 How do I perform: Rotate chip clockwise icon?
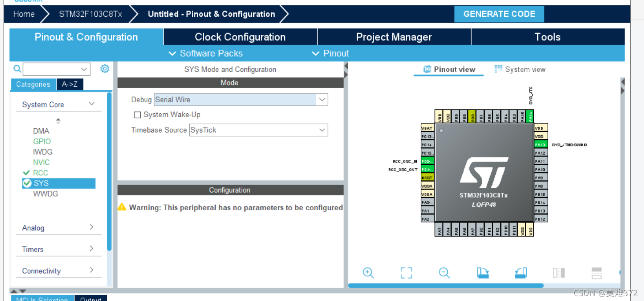tap(483, 273)
